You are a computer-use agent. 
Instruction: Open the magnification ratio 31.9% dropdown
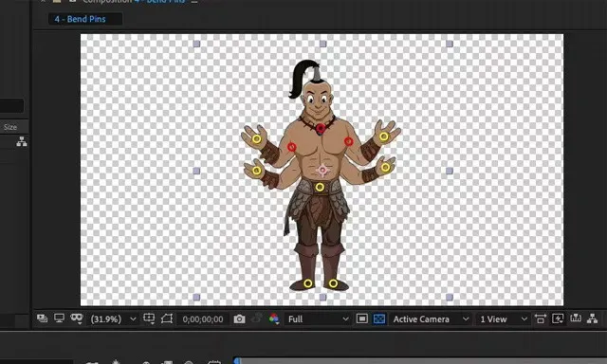coord(113,319)
